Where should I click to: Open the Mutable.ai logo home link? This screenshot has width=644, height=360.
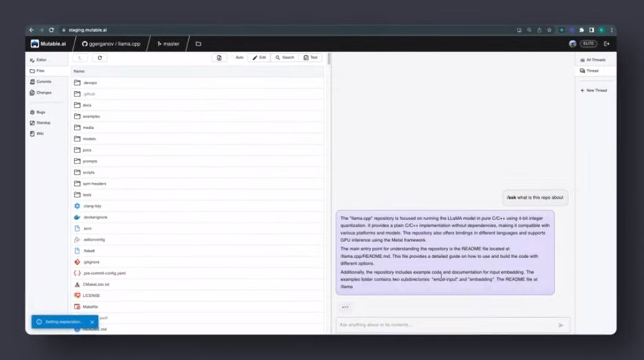click(x=48, y=43)
